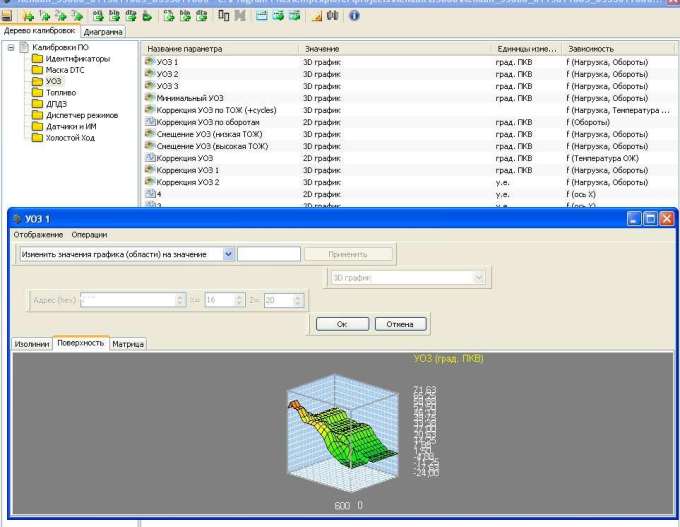Click the save disk icon in toolbar

[x=6, y=16]
